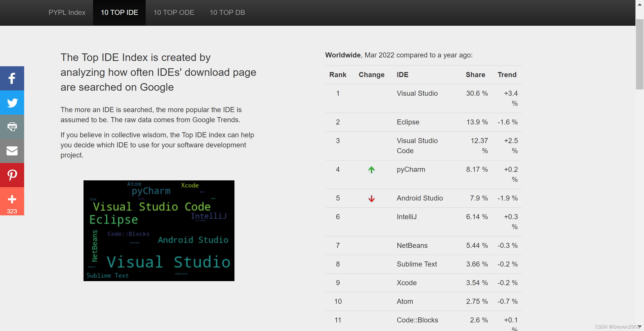
Task: Open the PYPL Index tab
Action: (67, 12)
